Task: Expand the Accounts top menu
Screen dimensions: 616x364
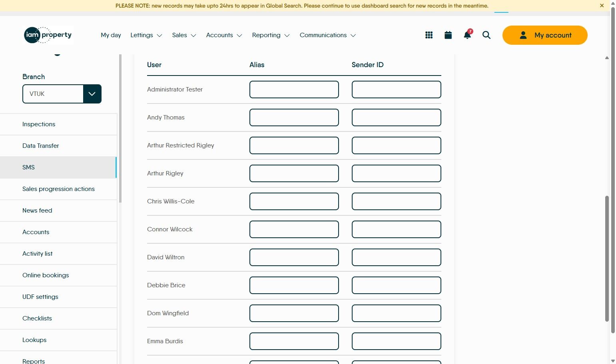Action: click(x=224, y=35)
